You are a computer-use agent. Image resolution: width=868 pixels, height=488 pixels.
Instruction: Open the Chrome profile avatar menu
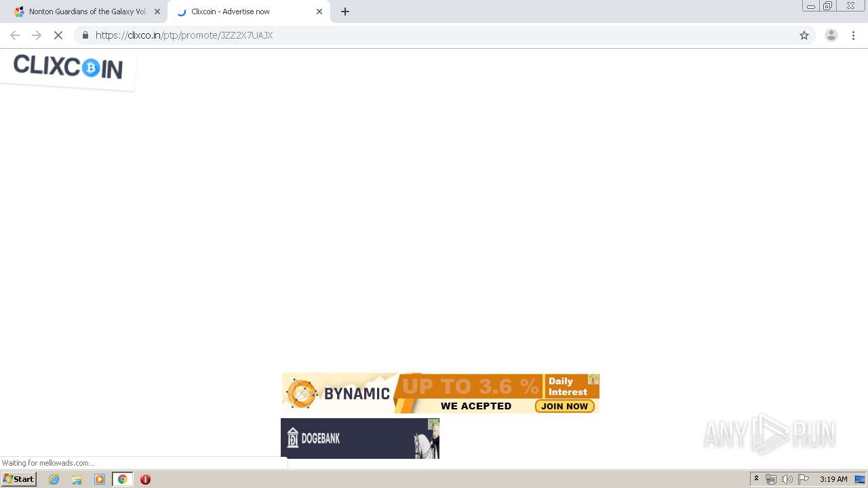(x=831, y=35)
